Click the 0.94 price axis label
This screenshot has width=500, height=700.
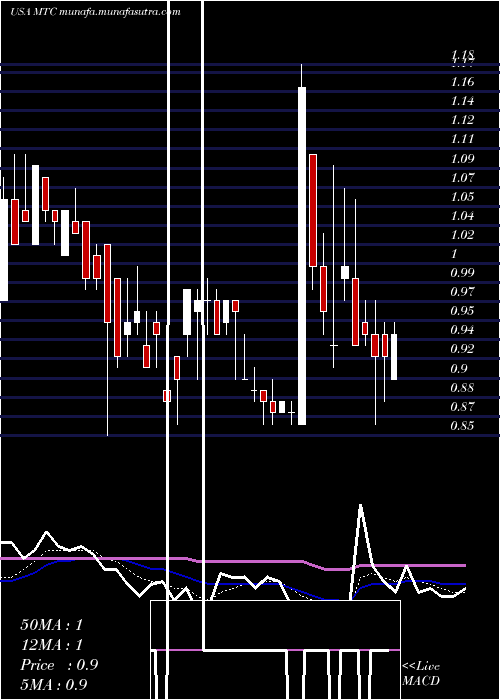coord(462,330)
